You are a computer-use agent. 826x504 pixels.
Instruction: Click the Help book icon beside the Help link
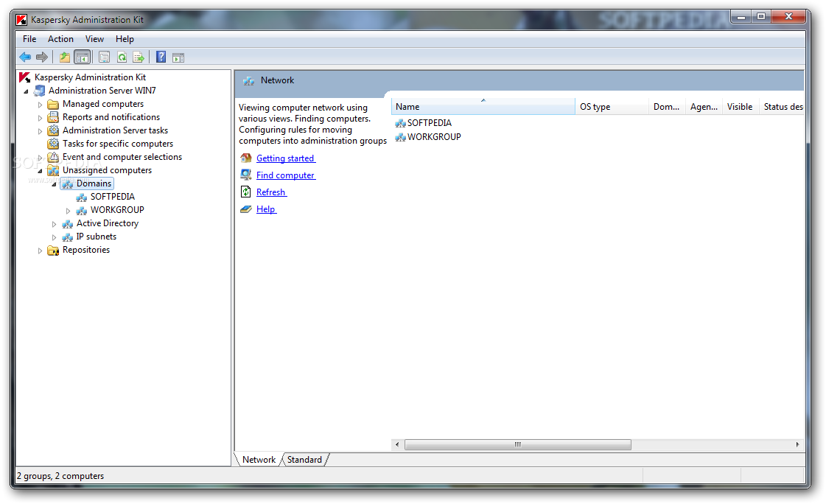[x=246, y=209]
